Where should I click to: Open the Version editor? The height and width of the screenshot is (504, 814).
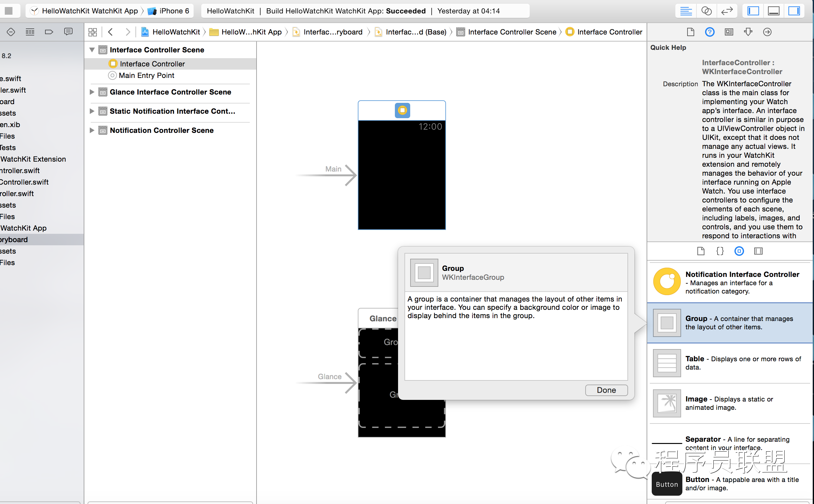click(727, 11)
